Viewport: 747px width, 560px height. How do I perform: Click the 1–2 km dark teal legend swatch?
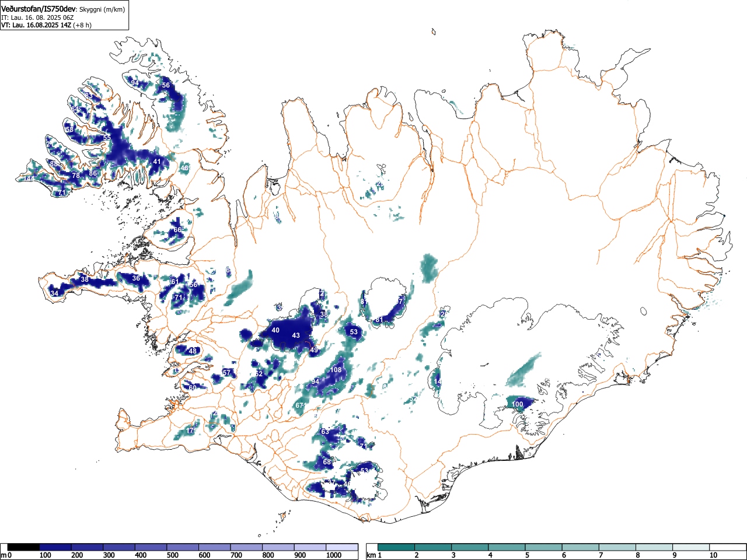pos(397,547)
